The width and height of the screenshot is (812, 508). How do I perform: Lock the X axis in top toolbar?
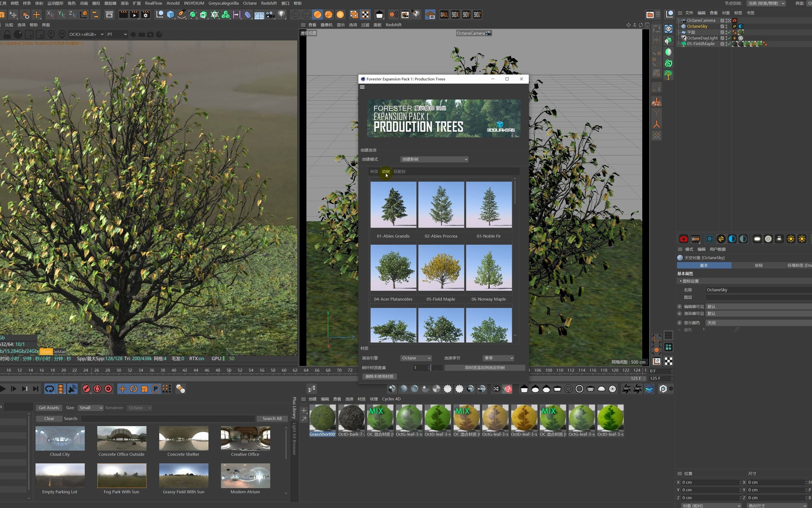pos(50,14)
